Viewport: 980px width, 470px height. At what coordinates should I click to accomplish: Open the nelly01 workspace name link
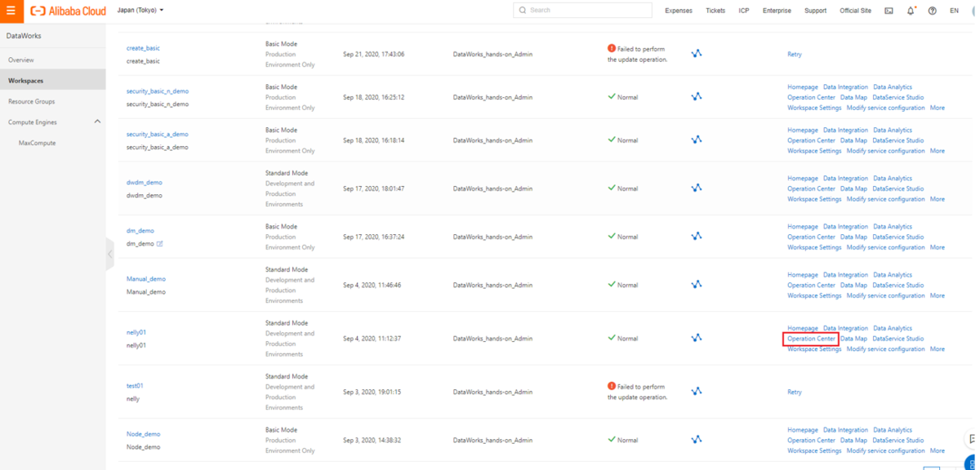tap(136, 332)
